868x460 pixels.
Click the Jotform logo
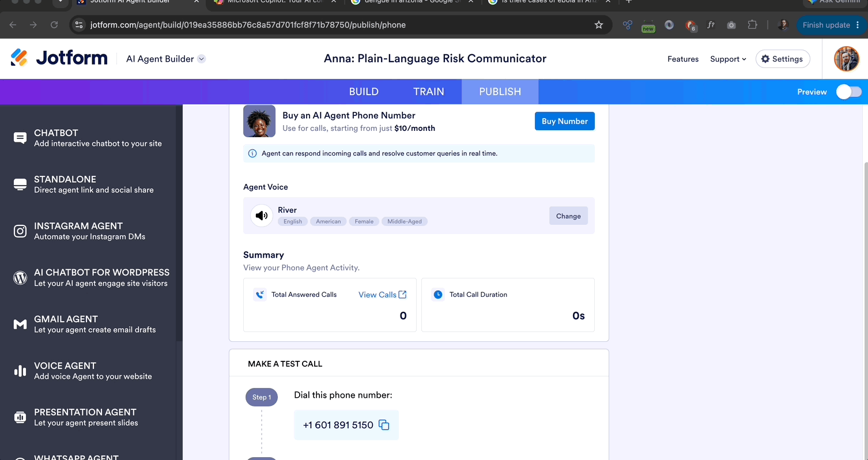click(x=59, y=58)
